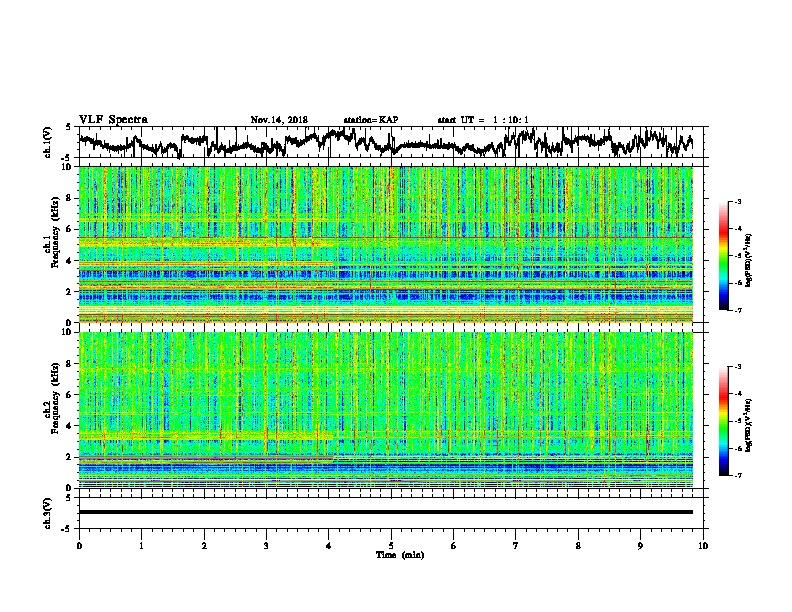Image resolution: width=792 pixels, height=612 pixels.
Task: Click the "2" tick on the time axis
Action: click(204, 546)
